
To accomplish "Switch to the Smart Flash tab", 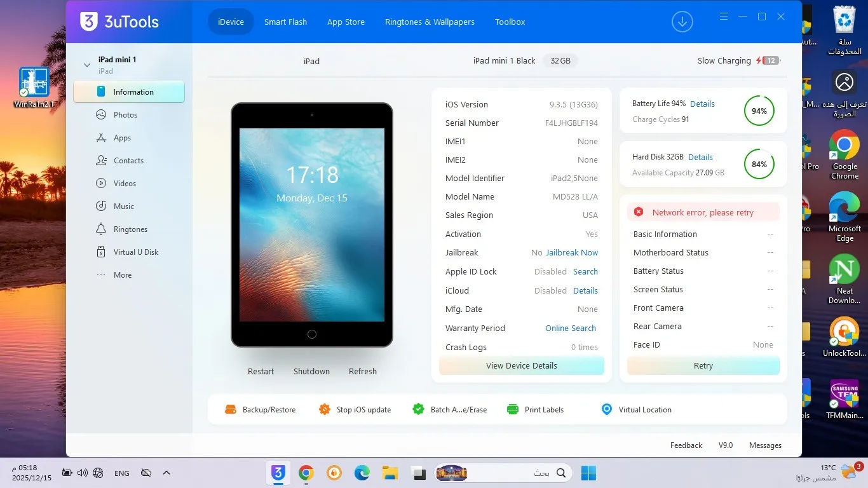I will click(x=285, y=22).
